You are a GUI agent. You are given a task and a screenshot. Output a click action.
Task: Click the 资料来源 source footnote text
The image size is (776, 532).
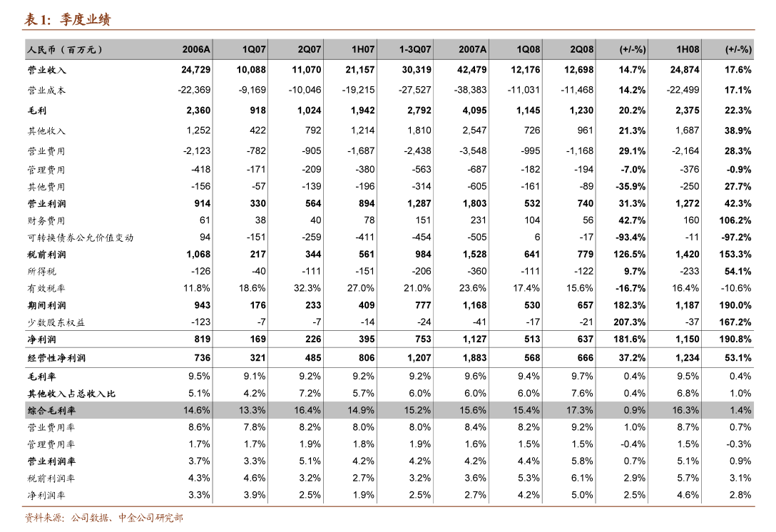click(x=104, y=518)
